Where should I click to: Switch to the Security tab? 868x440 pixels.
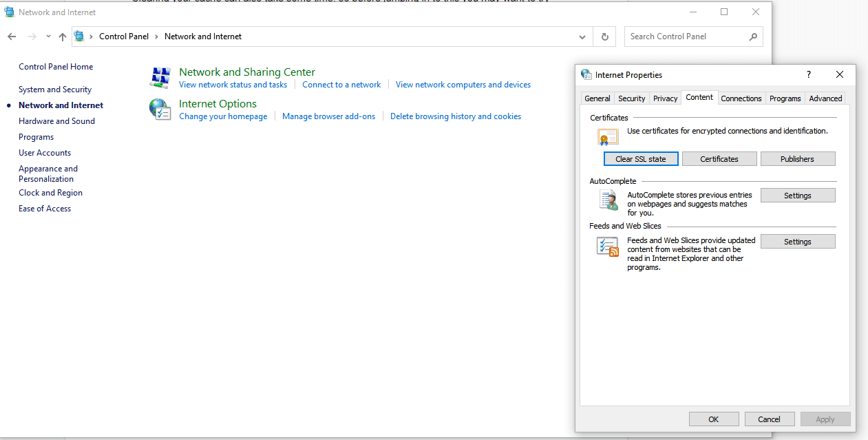(631, 98)
